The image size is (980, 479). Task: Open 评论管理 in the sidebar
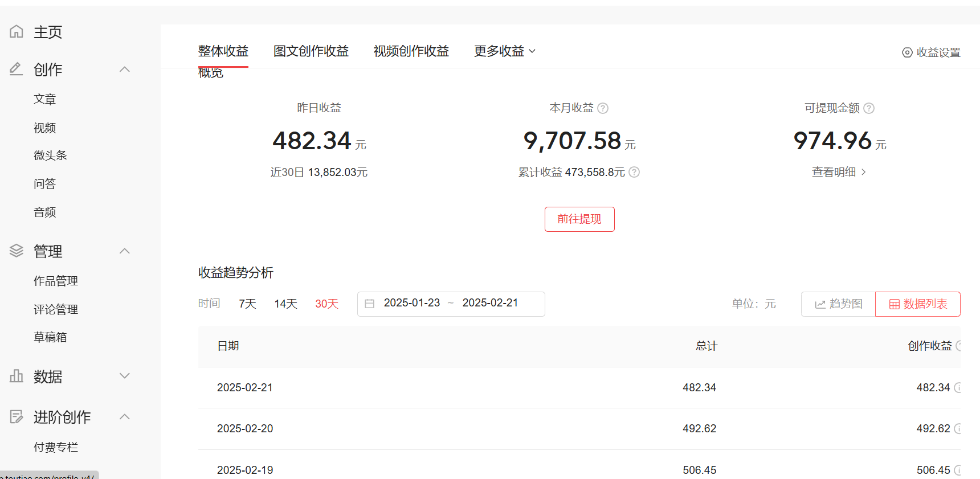(56, 309)
